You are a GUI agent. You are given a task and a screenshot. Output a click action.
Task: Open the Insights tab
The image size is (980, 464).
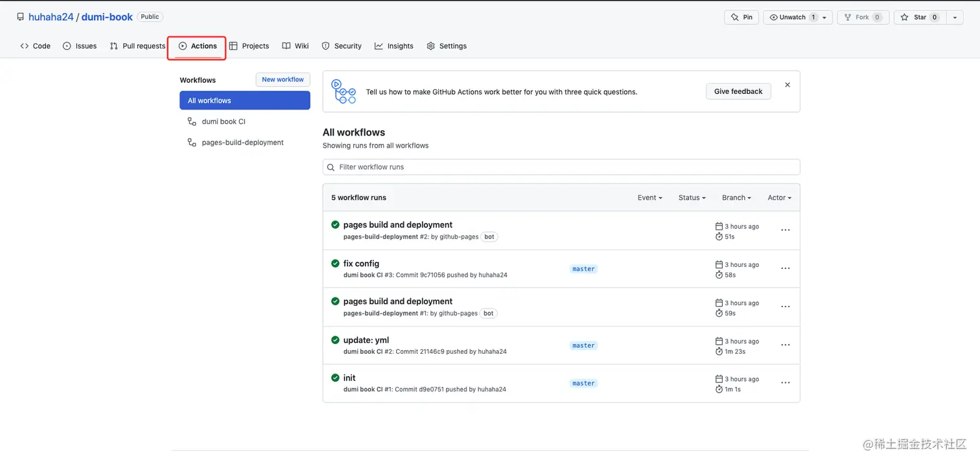coord(394,46)
